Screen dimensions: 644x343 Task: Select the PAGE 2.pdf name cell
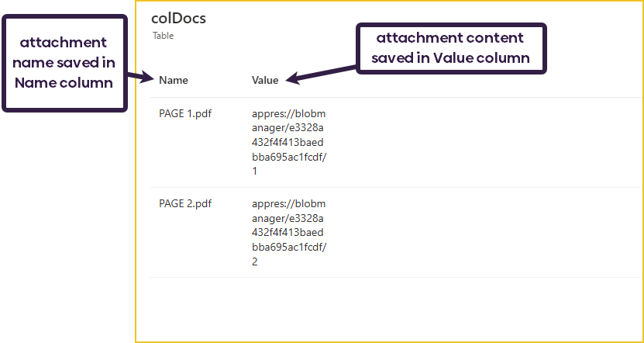pos(185,203)
